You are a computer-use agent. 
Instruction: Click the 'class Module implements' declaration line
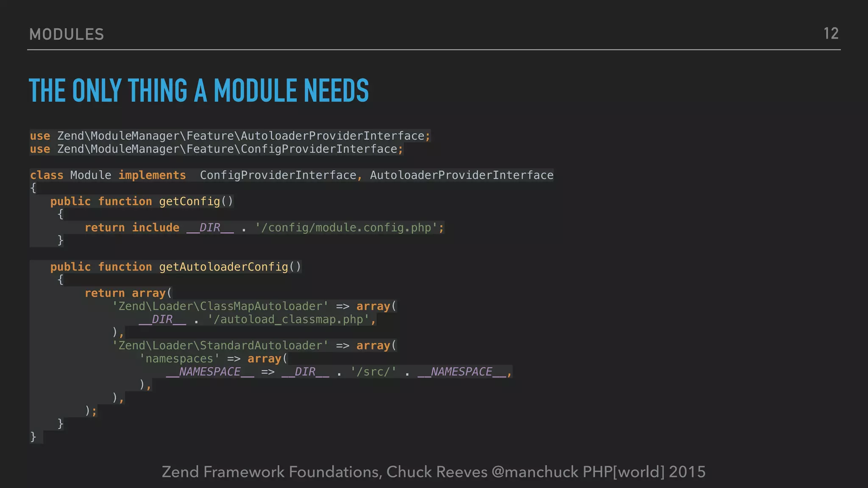(x=292, y=175)
